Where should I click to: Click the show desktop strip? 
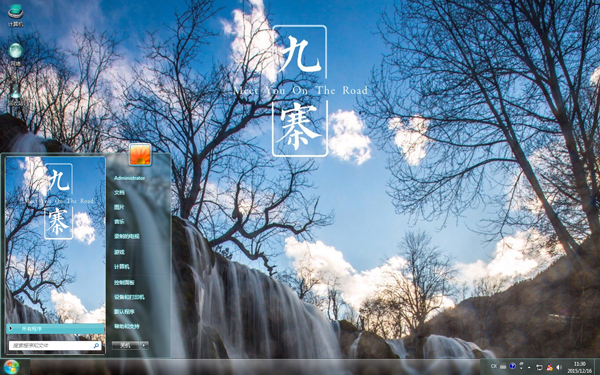point(597,367)
